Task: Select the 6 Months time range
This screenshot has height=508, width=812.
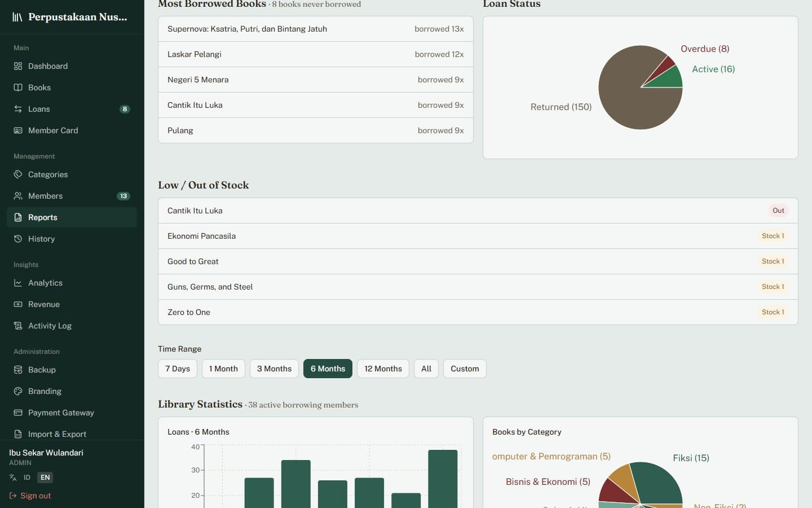Action: (328, 369)
